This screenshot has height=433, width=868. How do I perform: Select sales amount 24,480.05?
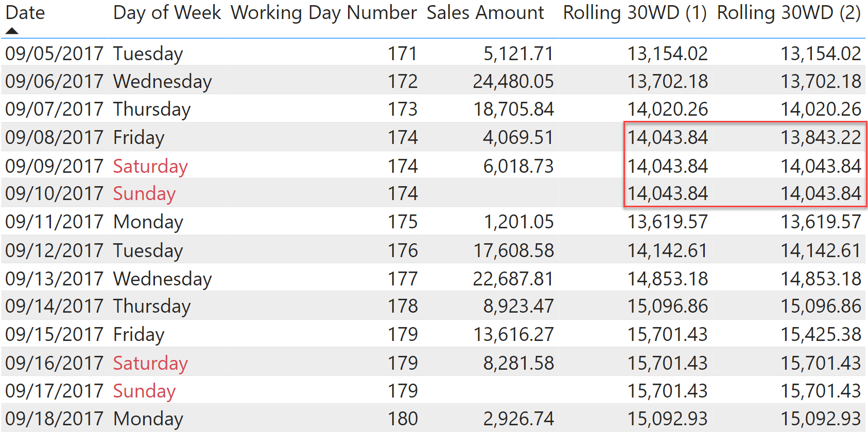(x=513, y=81)
